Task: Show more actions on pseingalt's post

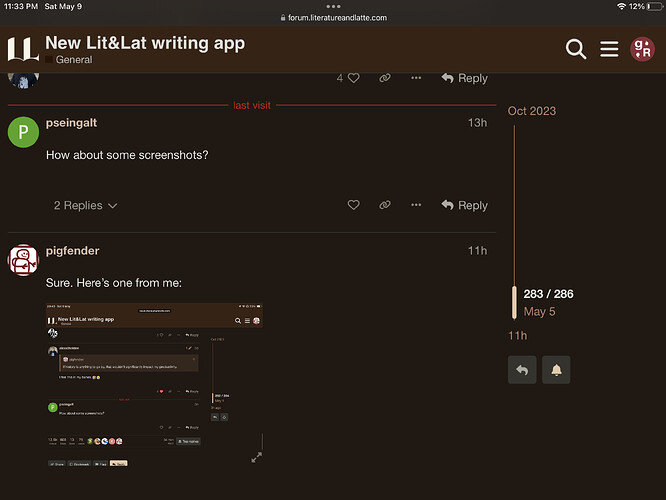Action: pos(416,205)
